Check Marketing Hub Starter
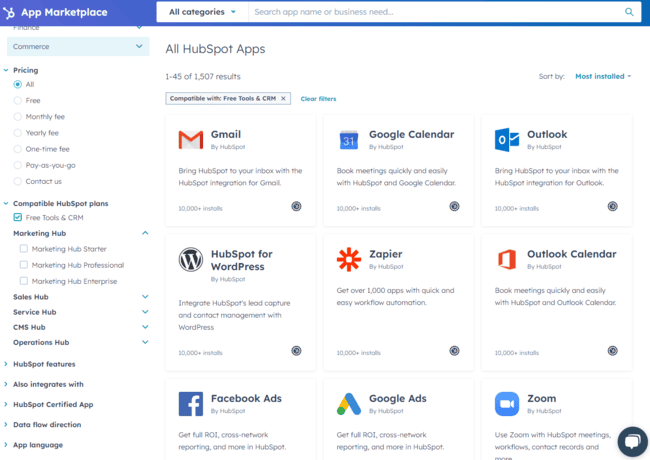The image size is (650, 460). [x=24, y=249]
